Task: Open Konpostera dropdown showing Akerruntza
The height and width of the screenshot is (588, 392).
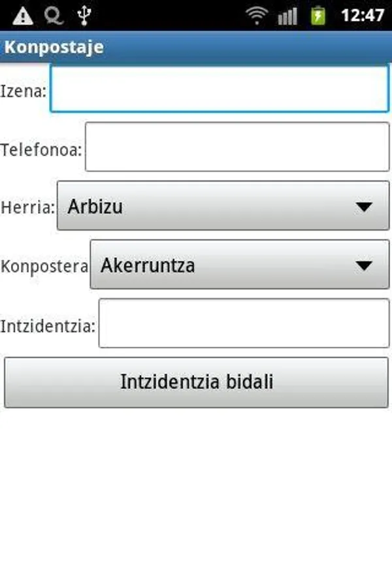Action: (x=225, y=265)
